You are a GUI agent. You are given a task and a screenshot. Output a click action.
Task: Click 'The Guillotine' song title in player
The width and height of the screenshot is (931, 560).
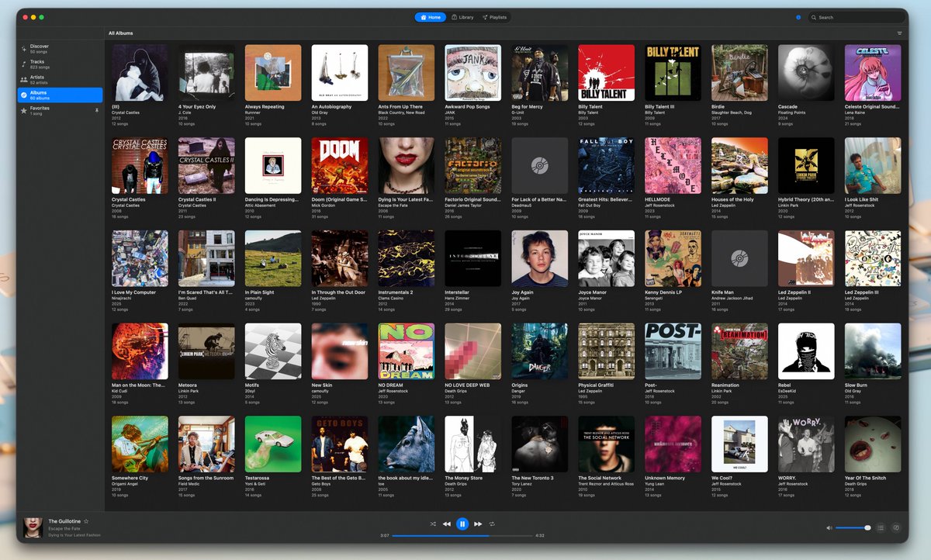(x=64, y=521)
